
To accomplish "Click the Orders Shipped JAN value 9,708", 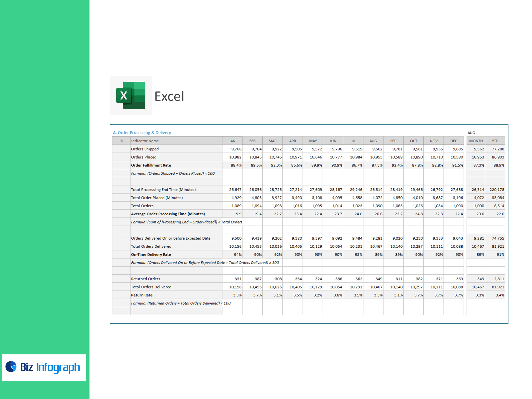I will [x=236, y=149].
